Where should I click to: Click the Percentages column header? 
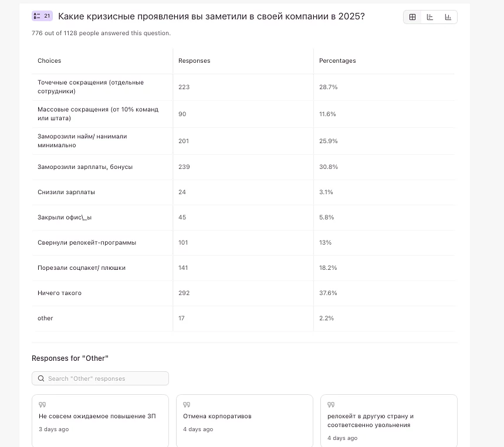(337, 61)
